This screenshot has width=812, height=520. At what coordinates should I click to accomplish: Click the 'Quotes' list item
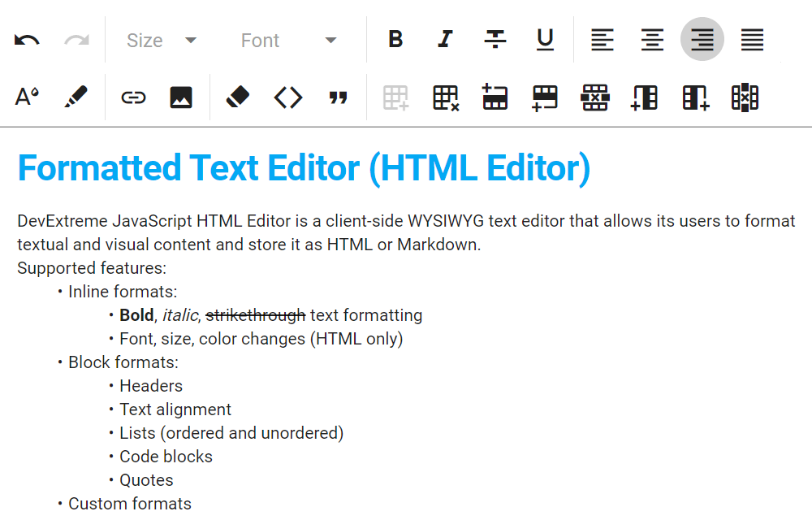(x=146, y=481)
